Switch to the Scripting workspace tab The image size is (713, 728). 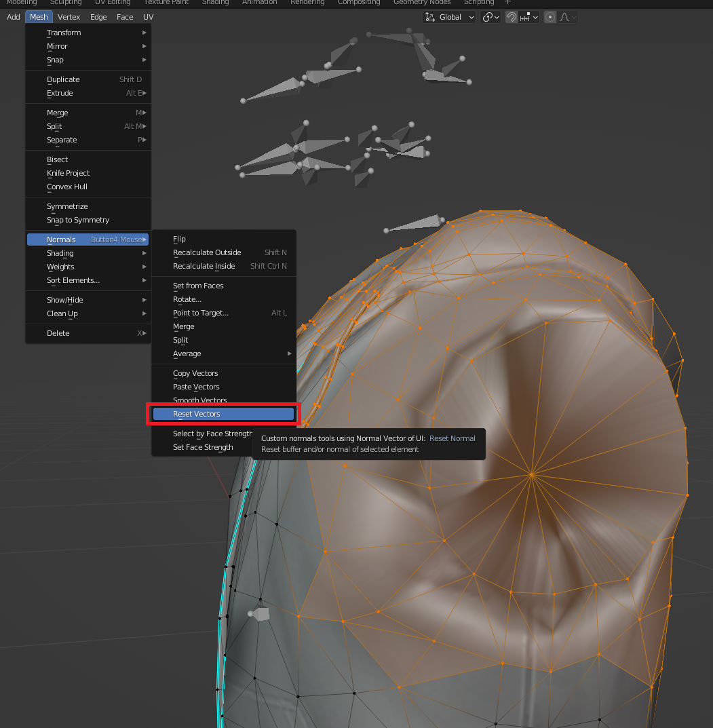click(x=478, y=3)
